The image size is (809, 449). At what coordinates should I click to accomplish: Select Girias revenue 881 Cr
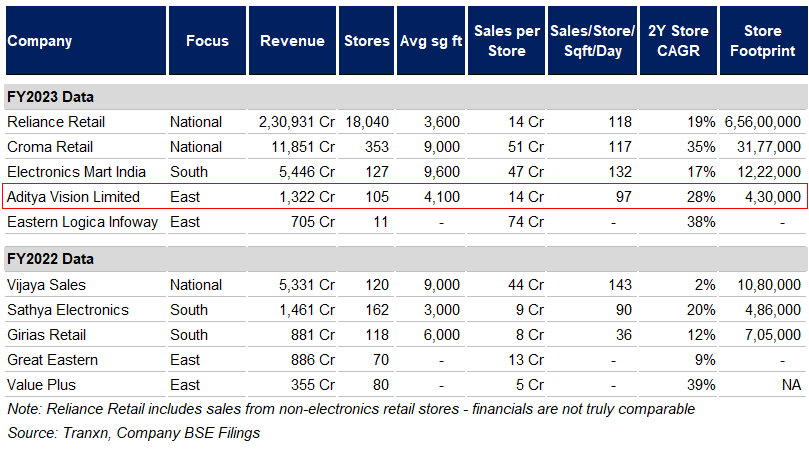click(x=313, y=335)
